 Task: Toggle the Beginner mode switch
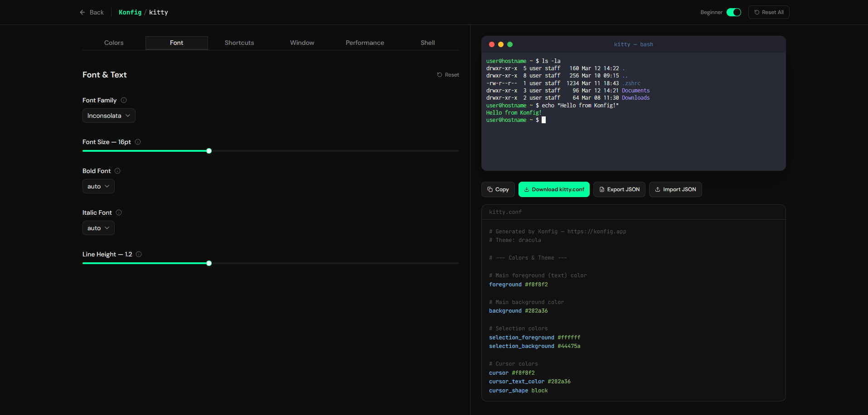coord(734,12)
